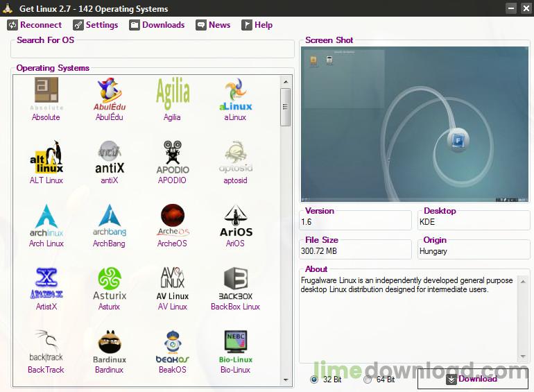Open the Downloads menu
The width and height of the screenshot is (534, 392).
[157, 25]
